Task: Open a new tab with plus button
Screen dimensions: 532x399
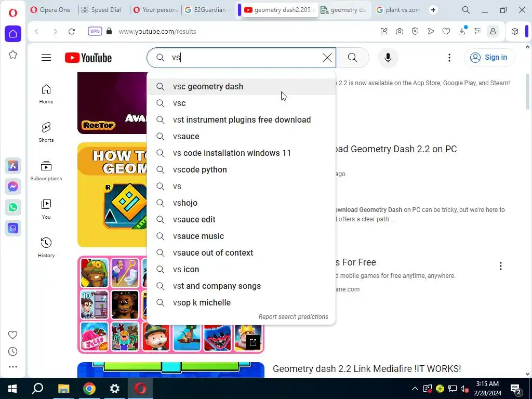Action: coord(433,10)
